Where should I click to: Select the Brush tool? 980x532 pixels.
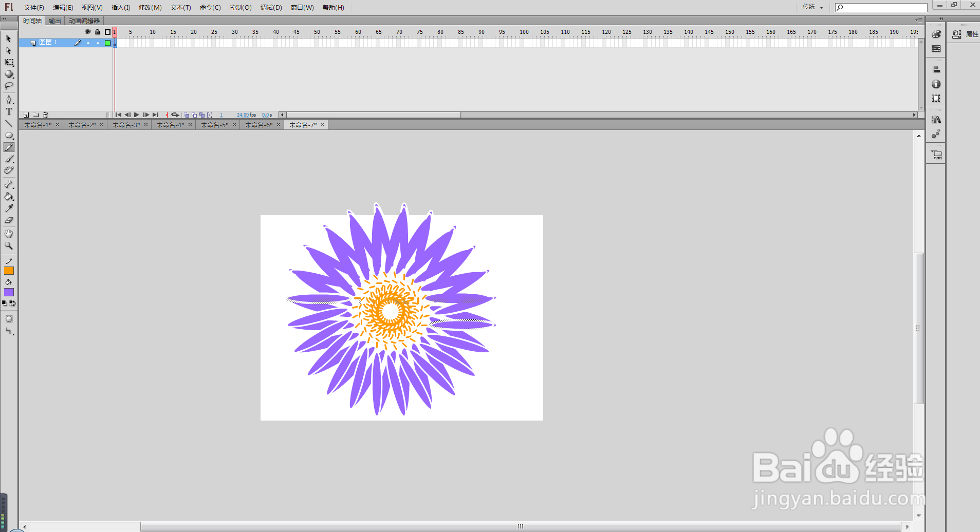9,159
